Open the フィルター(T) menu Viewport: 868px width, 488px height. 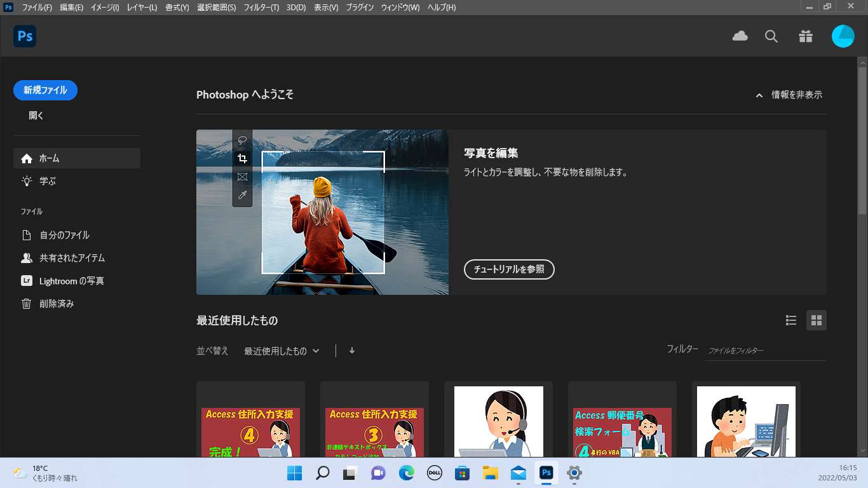pyautogui.click(x=261, y=8)
